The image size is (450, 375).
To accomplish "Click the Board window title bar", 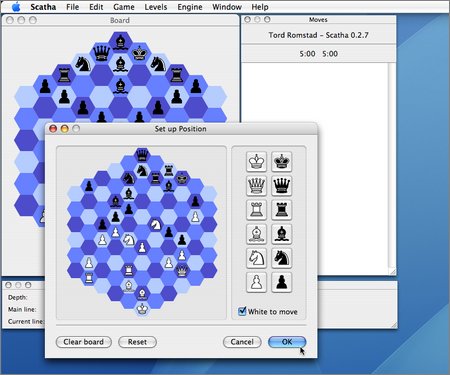I will 120,20.
